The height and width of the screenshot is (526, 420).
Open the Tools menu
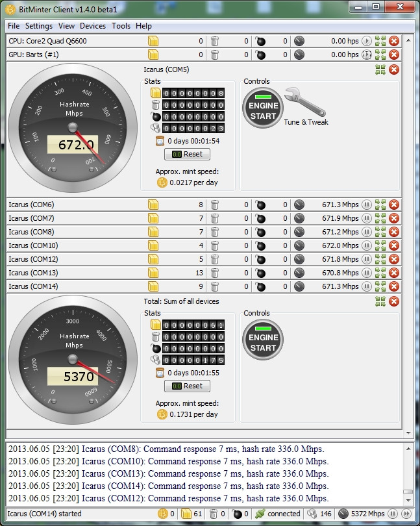tap(121, 26)
